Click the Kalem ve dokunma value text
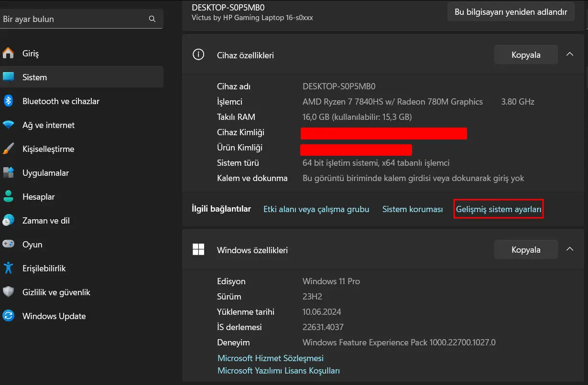Screen dimensions: 588x385 click(x=414, y=178)
